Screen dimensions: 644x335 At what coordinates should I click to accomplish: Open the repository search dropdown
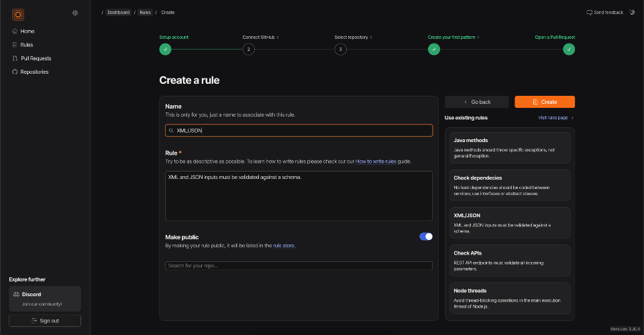pos(299,266)
